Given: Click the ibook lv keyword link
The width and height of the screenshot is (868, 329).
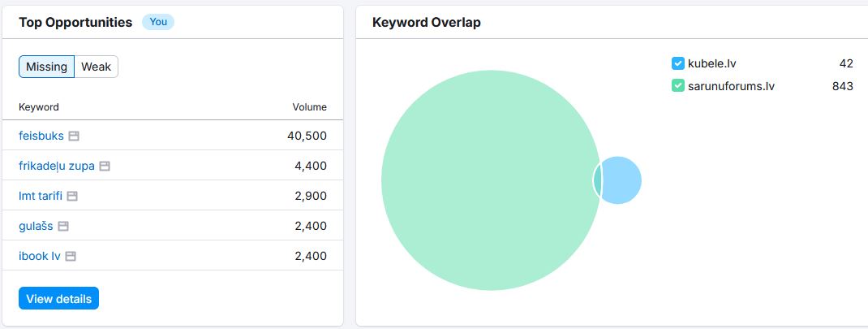Looking at the screenshot, I should (40, 256).
